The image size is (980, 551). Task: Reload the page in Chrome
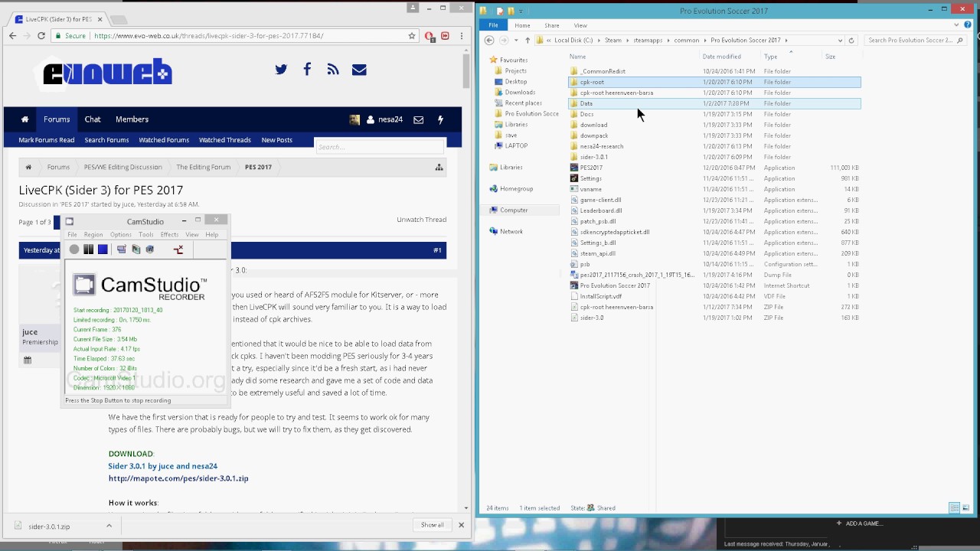point(41,36)
